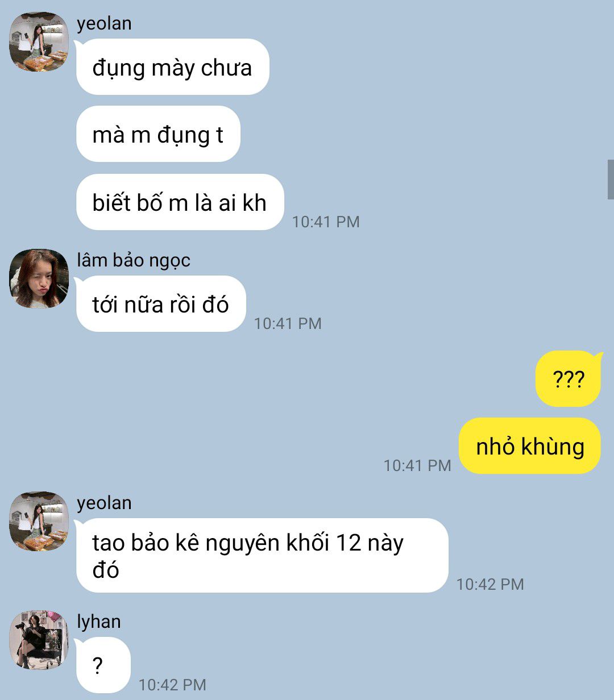The width and height of the screenshot is (614, 700).
Task: Tap the 'tới nữa rồi đó' message bubble
Action: coord(161,304)
